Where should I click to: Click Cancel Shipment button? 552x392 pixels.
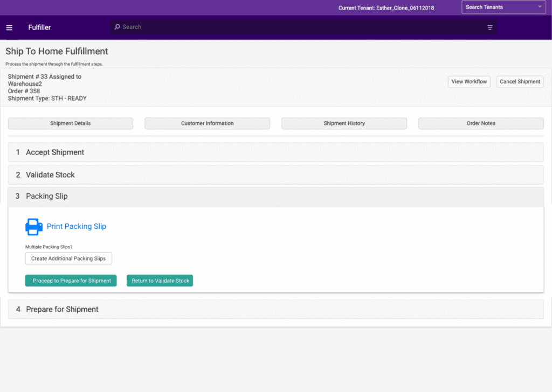point(520,81)
